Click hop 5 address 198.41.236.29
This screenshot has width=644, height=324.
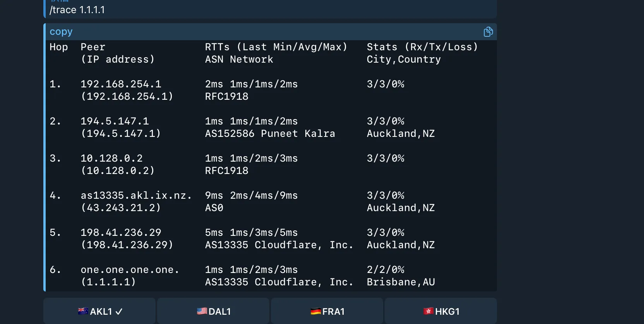(x=121, y=232)
